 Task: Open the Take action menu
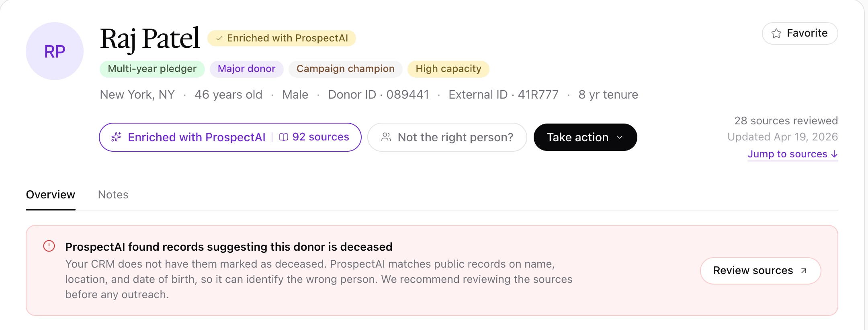click(x=585, y=137)
